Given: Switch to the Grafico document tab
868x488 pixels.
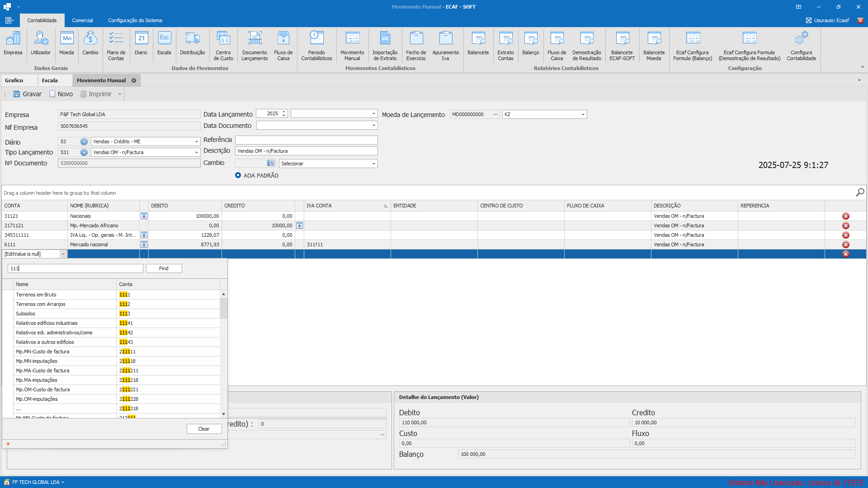Looking at the screenshot, I should pyautogui.click(x=14, y=80).
